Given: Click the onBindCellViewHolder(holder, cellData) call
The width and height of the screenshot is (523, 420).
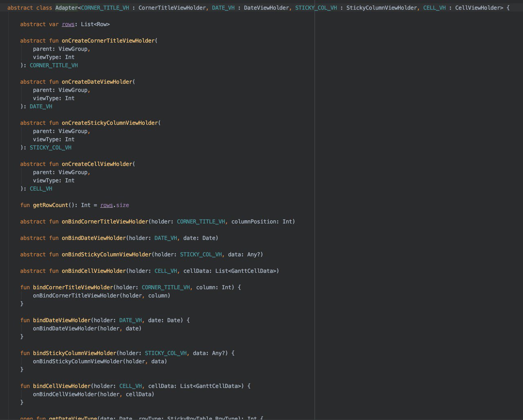Looking at the screenshot, I should (x=94, y=394).
